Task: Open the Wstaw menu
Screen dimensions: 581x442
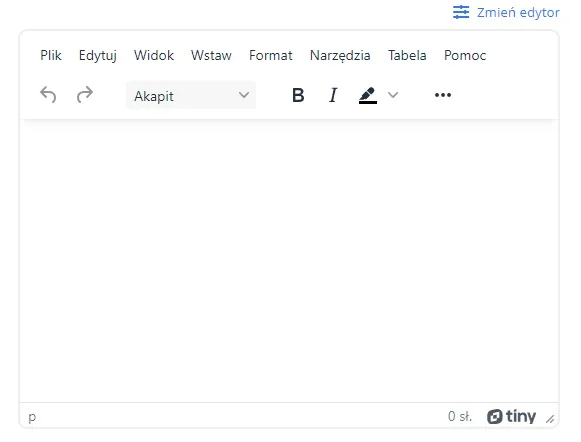Action: [x=211, y=55]
